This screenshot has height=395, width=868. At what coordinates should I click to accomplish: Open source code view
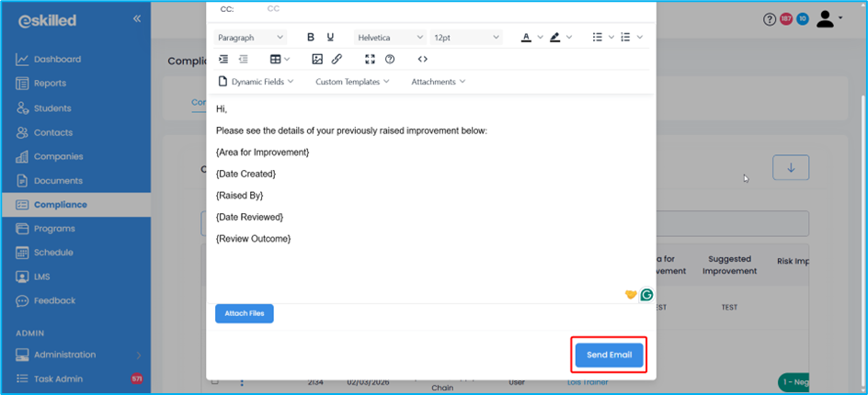point(422,59)
